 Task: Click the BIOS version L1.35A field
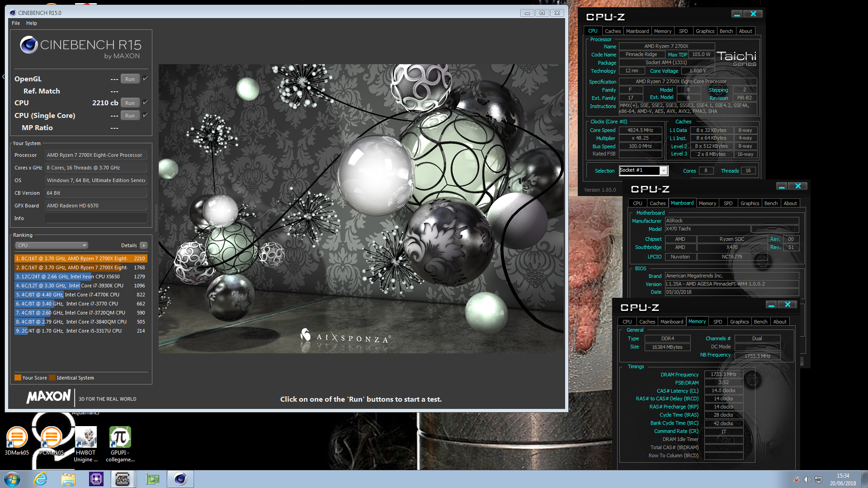click(x=731, y=284)
